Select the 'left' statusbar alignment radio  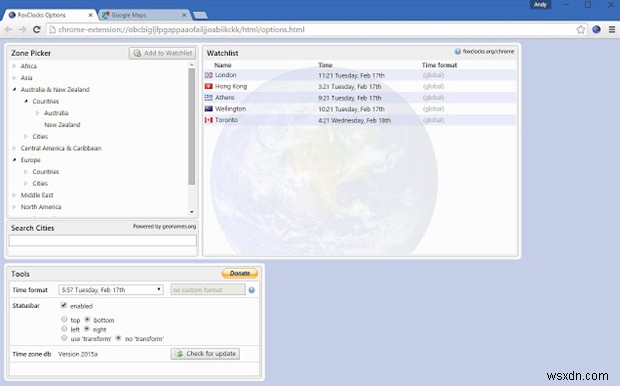pyautogui.click(x=64, y=329)
